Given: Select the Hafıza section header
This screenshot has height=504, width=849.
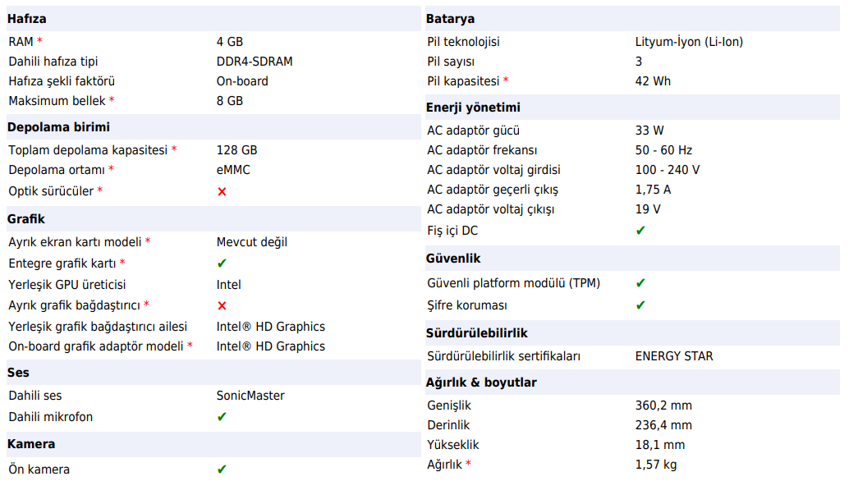Looking at the screenshot, I should pos(27,18).
